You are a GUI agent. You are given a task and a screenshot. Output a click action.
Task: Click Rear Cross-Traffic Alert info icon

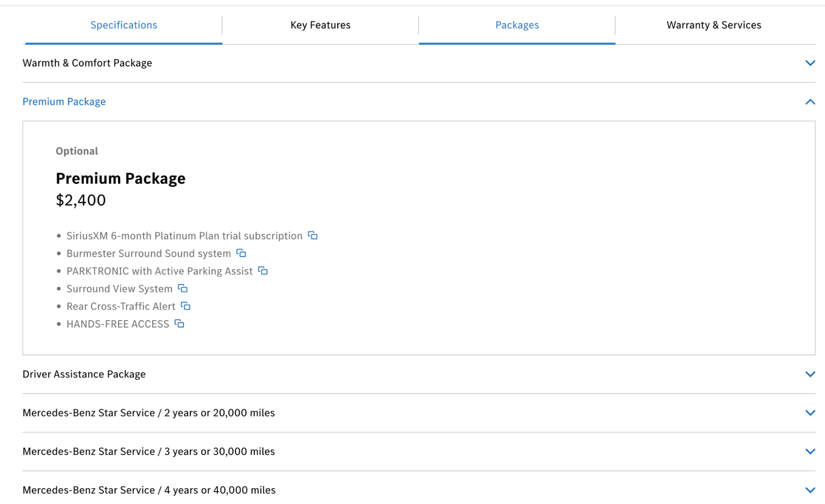pos(186,306)
